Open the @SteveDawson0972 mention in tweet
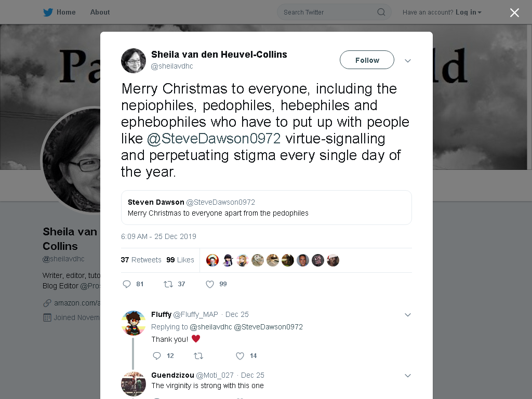 (214, 138)
